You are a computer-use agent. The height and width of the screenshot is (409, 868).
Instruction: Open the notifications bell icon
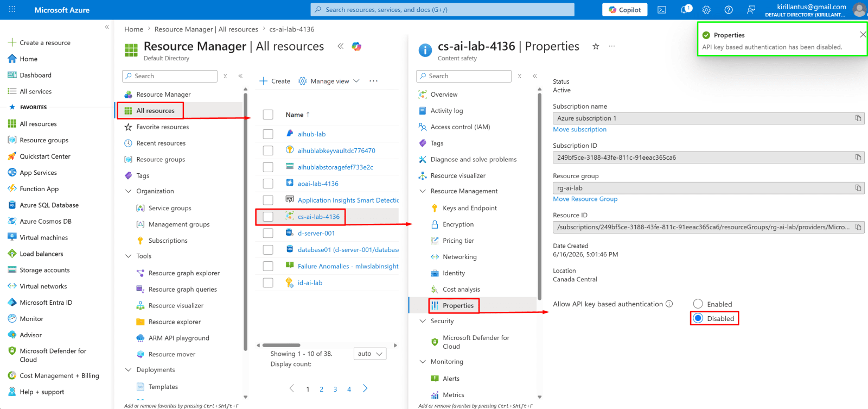tap(685, 10)
